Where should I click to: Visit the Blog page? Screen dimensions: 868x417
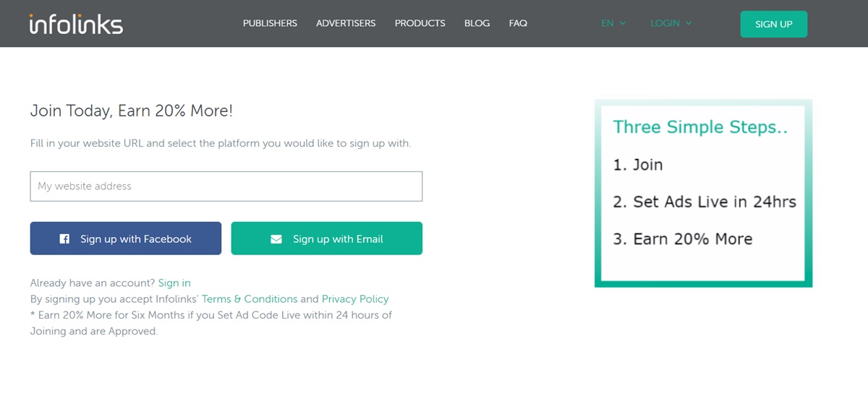pyautogui.click(x=477, y=23)
